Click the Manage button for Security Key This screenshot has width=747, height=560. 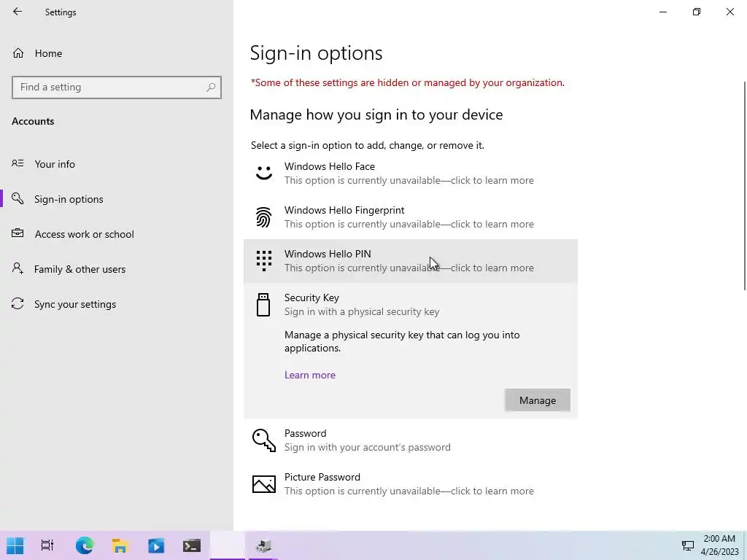[538, 400]
